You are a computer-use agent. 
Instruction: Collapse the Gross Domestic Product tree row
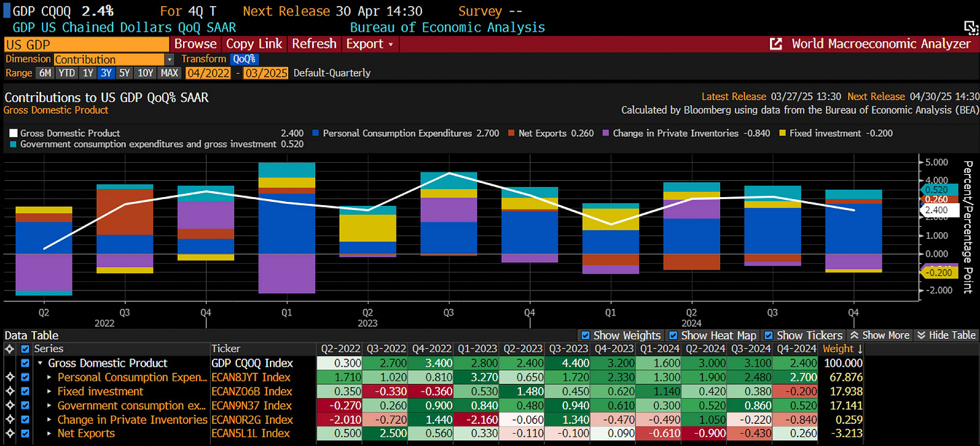[x=40, y=363]
